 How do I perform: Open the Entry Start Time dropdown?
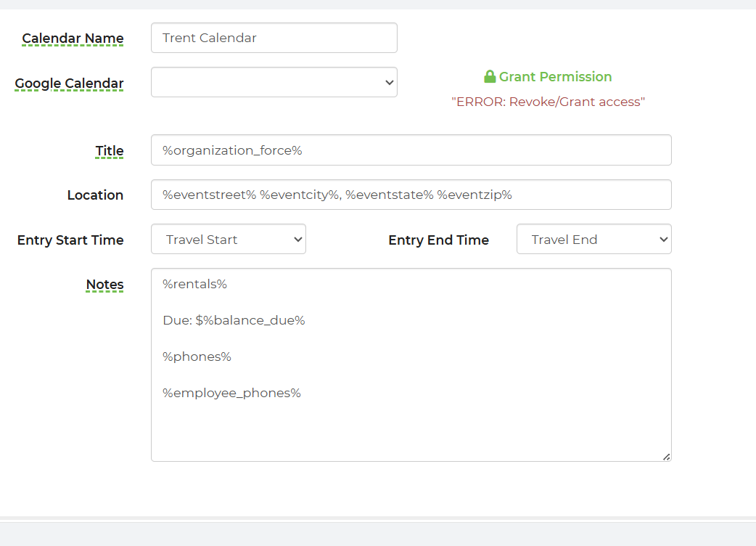click(228, 240)
